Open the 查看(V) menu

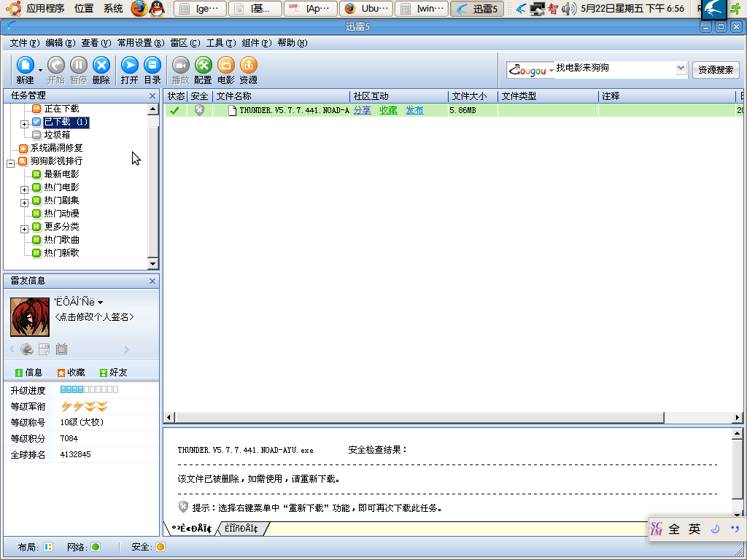[96, 43]
